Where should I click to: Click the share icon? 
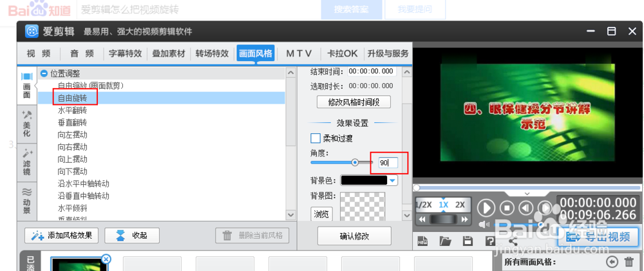pos(513,241)
